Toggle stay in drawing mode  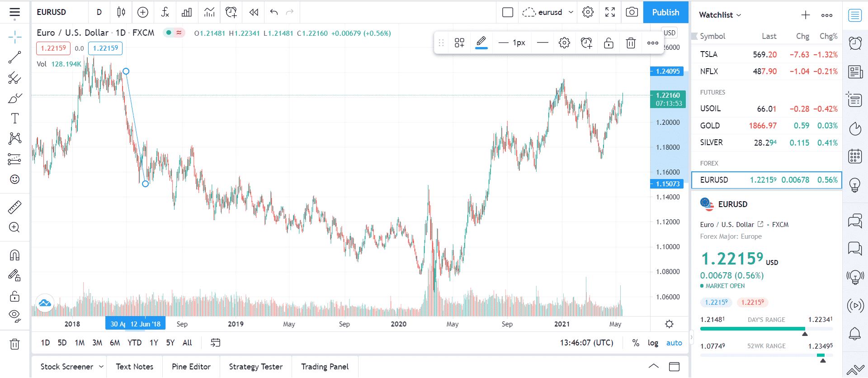(14, 275)
